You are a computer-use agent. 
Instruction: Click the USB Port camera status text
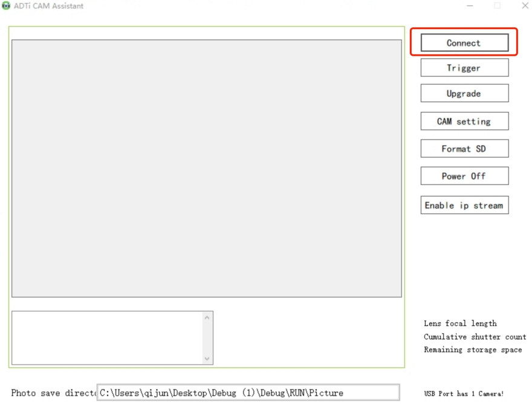[x=463, y=394]
